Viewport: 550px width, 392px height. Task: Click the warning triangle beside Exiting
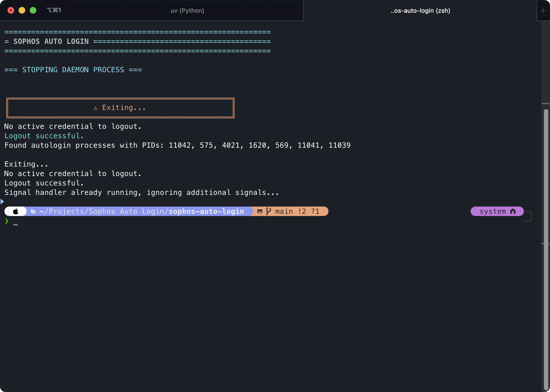pyautogui.click(x=95, y=108)
